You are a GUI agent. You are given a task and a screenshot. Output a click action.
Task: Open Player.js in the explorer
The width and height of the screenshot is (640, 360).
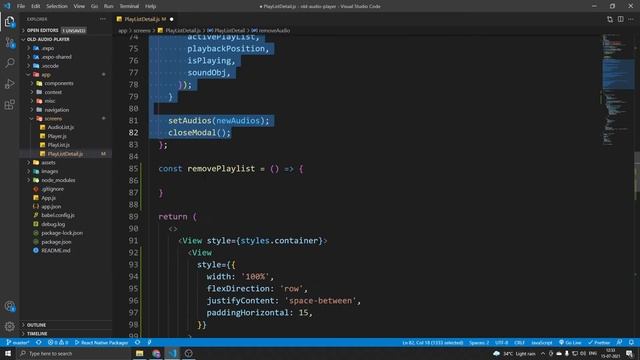66,136
